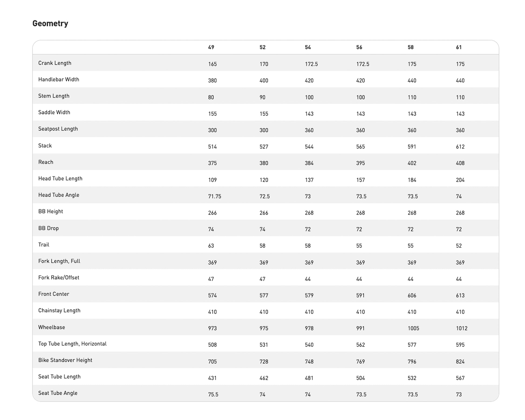Click the Bike Standover Height label

(x=65, y=360)
